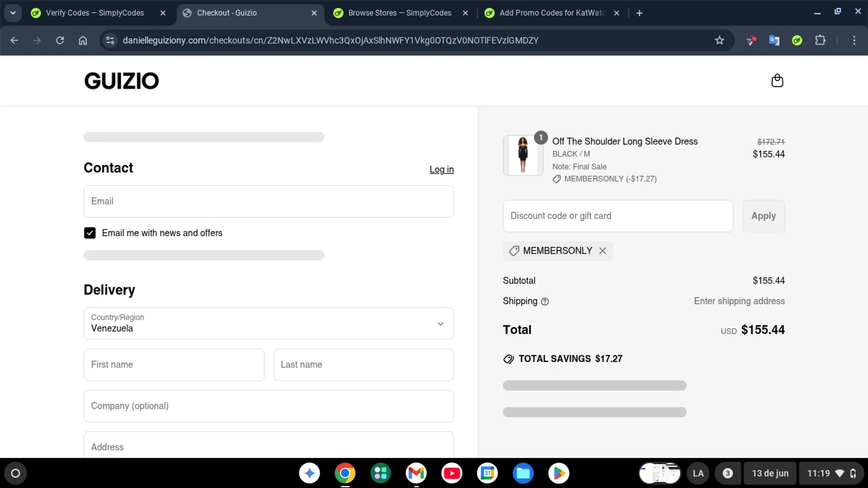
Task: Open the browser home page
Action: pyautogui.click(x=83, y=41)
